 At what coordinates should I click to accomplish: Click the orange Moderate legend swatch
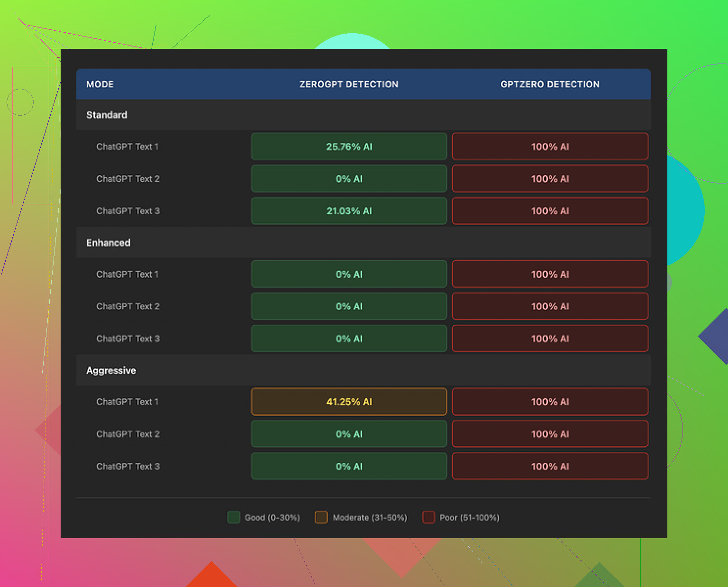pyautogui.click(x=321, y=517)
